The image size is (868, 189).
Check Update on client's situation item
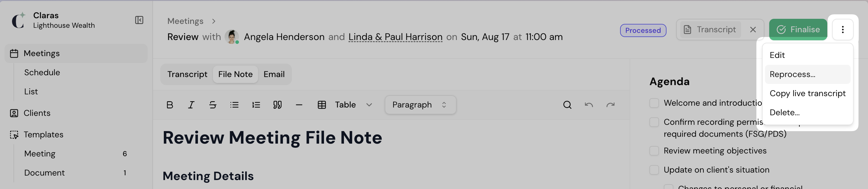click(654, 170)
